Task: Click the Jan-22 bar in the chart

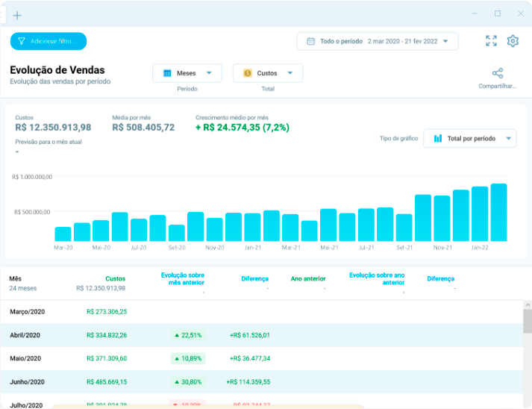Action: pyautogui.click(x=480, y=214)
